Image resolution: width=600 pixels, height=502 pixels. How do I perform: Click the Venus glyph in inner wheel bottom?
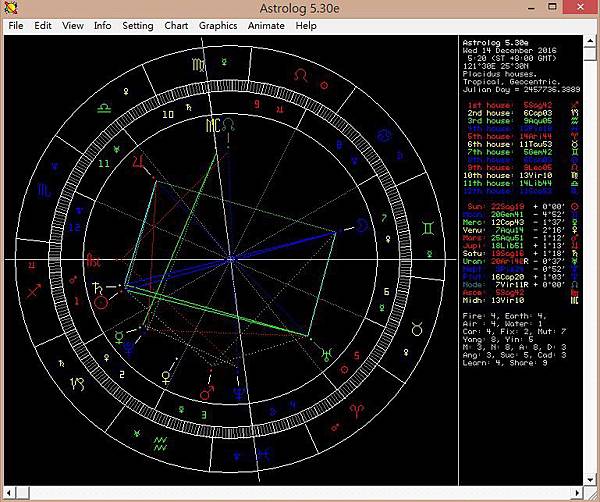tap(166, 377)
